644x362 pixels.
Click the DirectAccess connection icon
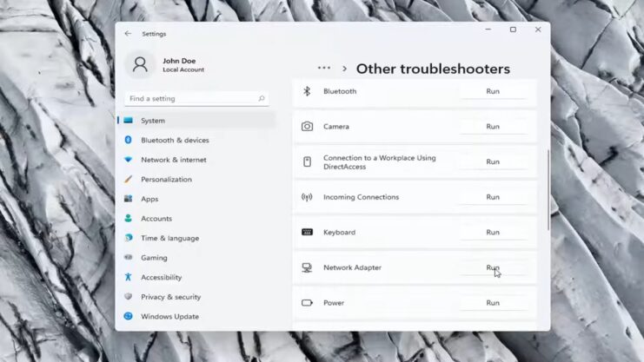[307, 161]
